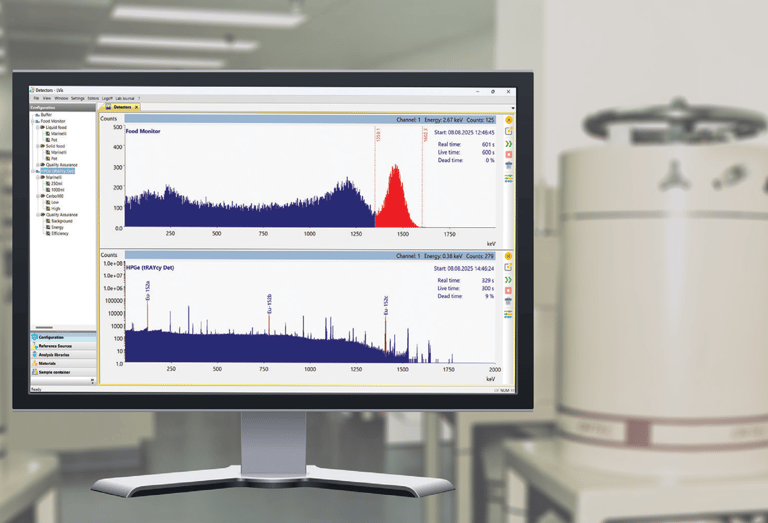The image size is (768, 523).
Task: Clear spectrum with trash icon in HPGe panel
Action: (508, 302)
